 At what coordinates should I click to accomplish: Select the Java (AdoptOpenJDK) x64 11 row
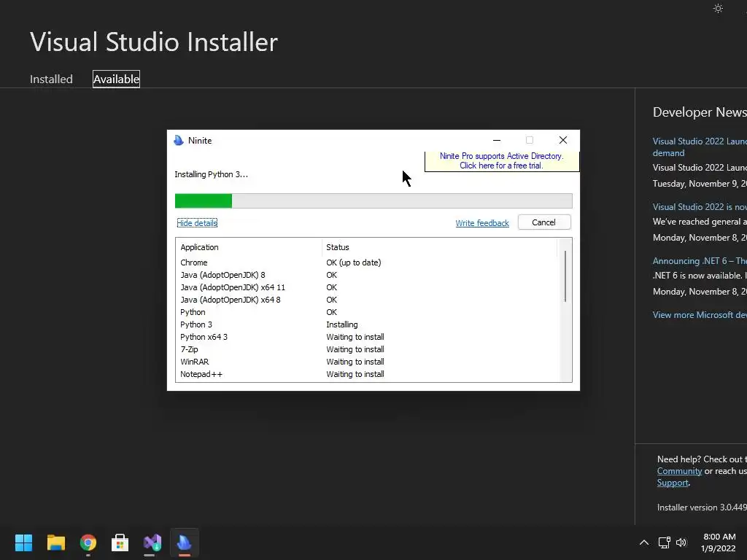[x=367, y=287]
